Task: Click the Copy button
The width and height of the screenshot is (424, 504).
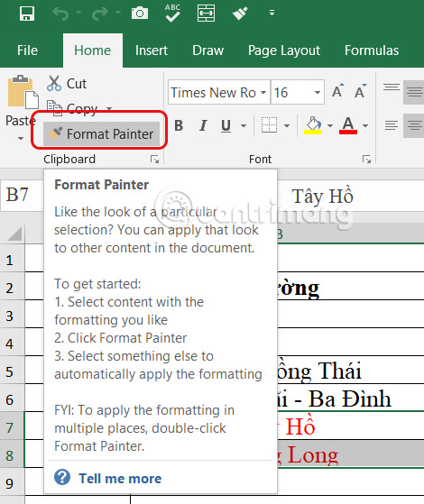Action: (72, 109)
